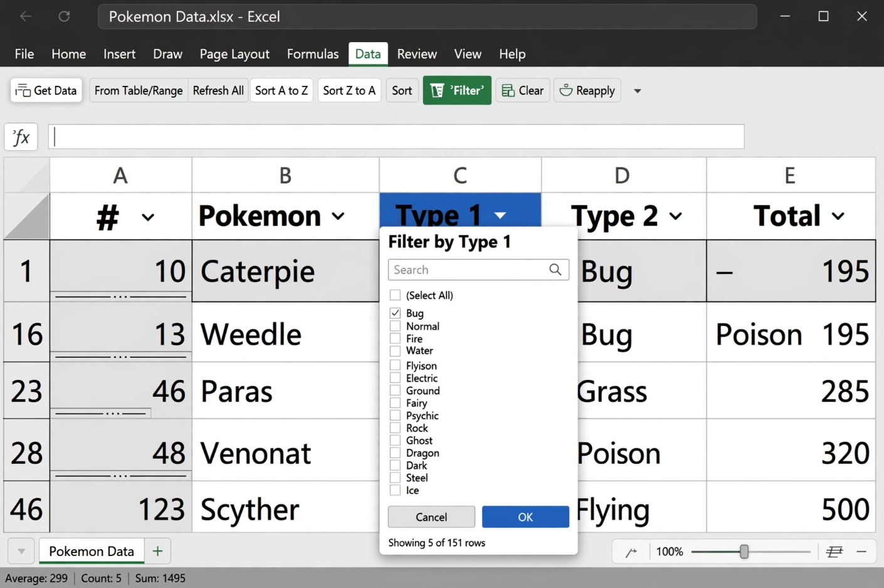Select column B header

(x=285, y=176)
